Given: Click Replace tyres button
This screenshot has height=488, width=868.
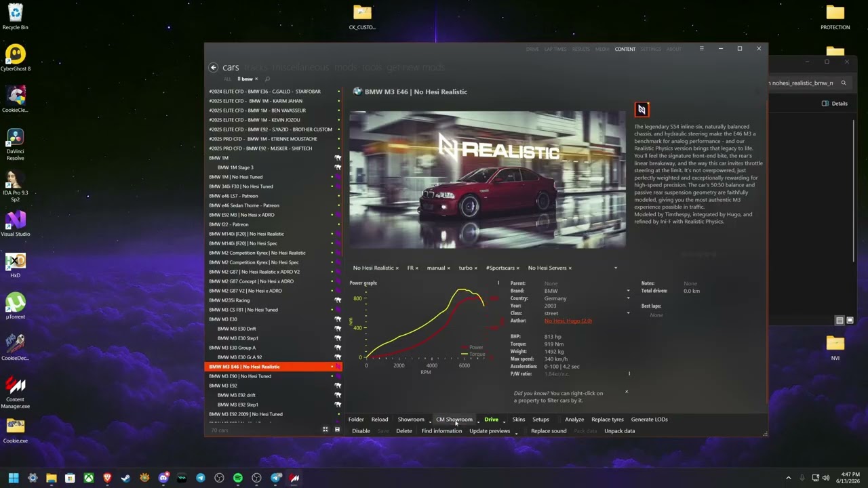Looking at the screenshot, I should click(608, 420).
